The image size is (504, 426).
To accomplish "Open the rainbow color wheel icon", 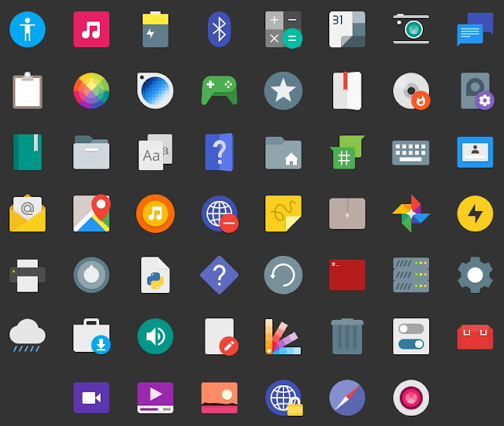I will click(91, 91).
